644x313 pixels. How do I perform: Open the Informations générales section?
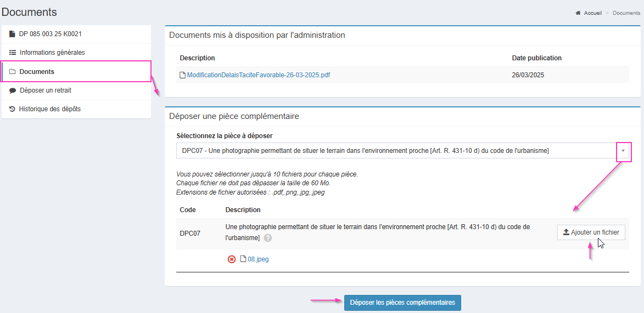point(52,53)
